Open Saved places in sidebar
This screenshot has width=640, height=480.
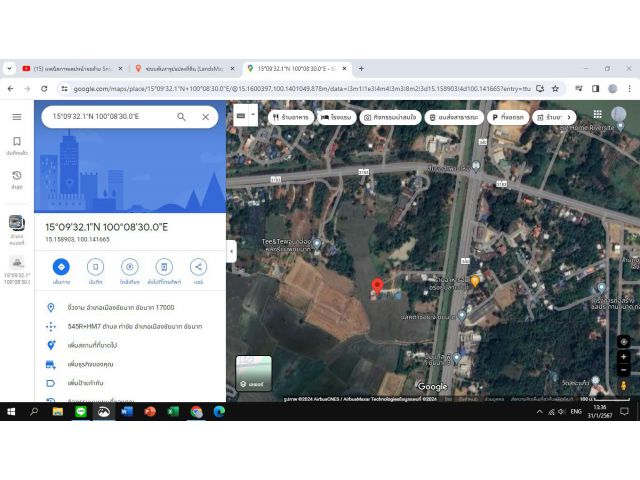[17, 146]
